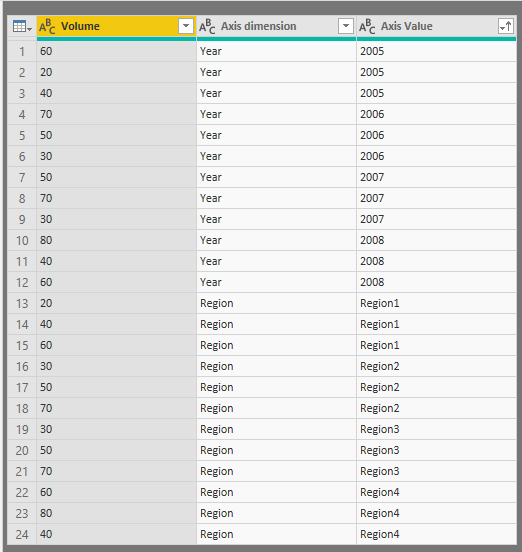
Task: Click the Volume cell 30 in row 6
Action: click(x=116, y=156)
